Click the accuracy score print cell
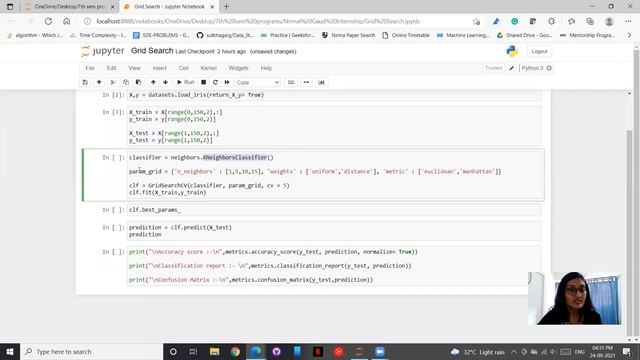 (335, 266)
